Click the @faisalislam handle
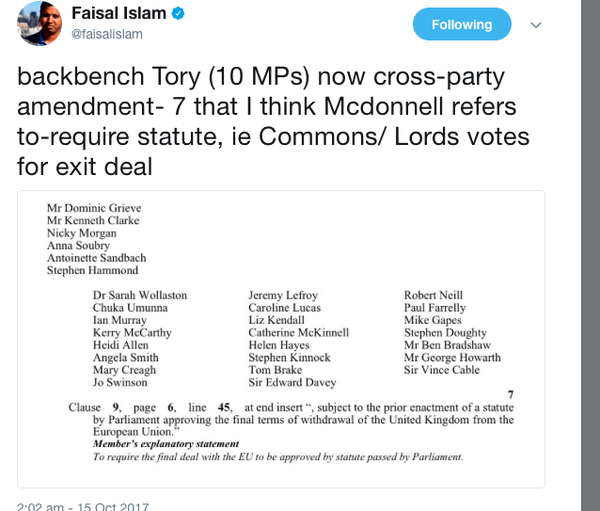 point(108,33)
